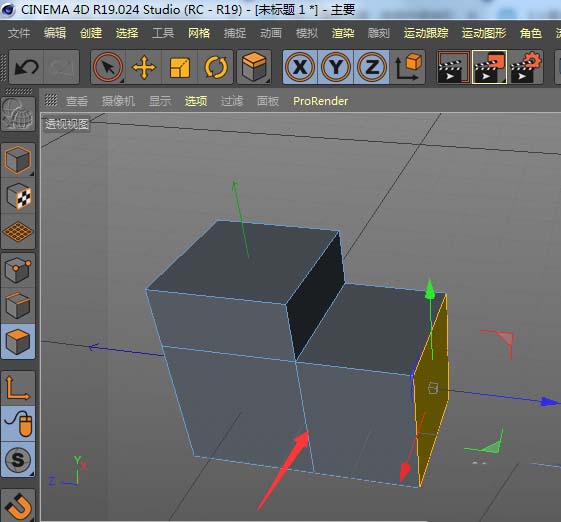Switch to Points mode icon
Image resolution: width=561 pixels, height=522 pixels.
pos(18,270)
